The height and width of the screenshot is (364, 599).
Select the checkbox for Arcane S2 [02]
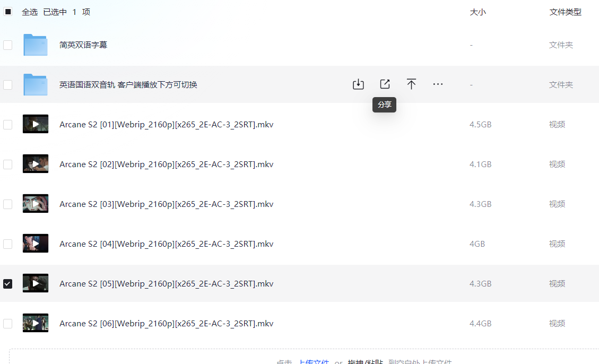pos(7,164)
